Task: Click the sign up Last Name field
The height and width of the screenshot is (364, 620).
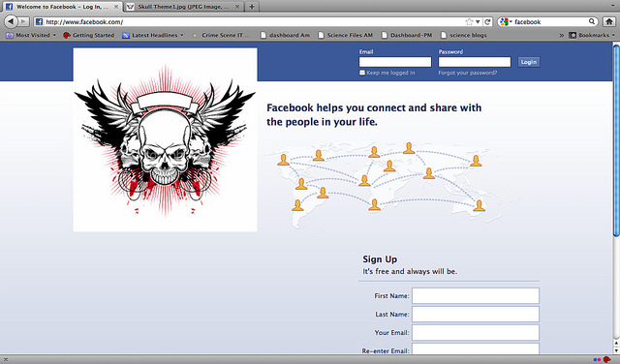Action: click(476, 315)
